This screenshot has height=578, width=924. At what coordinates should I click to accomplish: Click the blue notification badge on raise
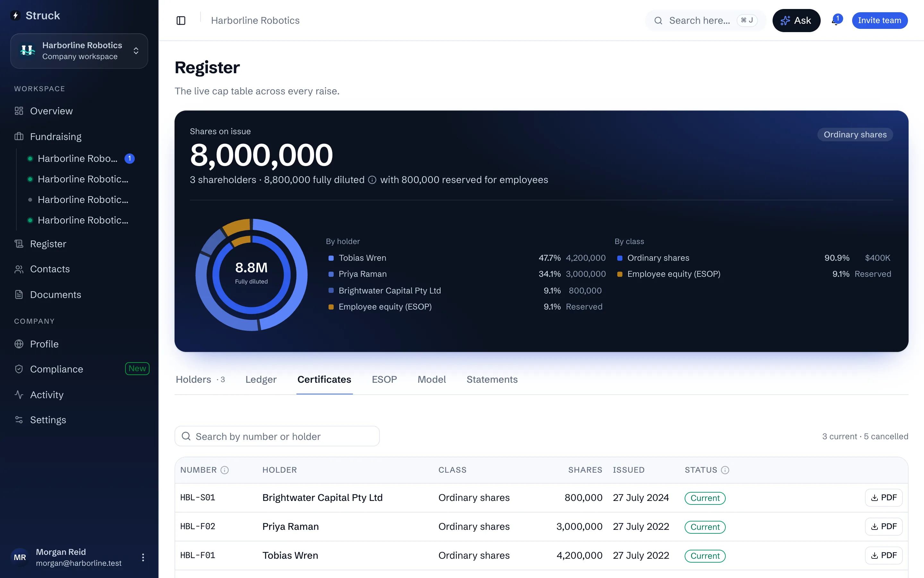click(129, 158)
